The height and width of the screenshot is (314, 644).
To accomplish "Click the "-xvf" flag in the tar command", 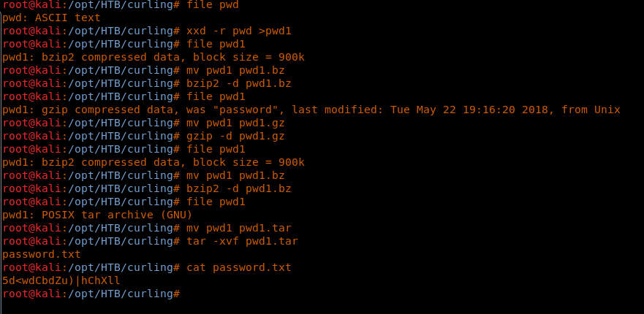I will click(x=226, y=242).
